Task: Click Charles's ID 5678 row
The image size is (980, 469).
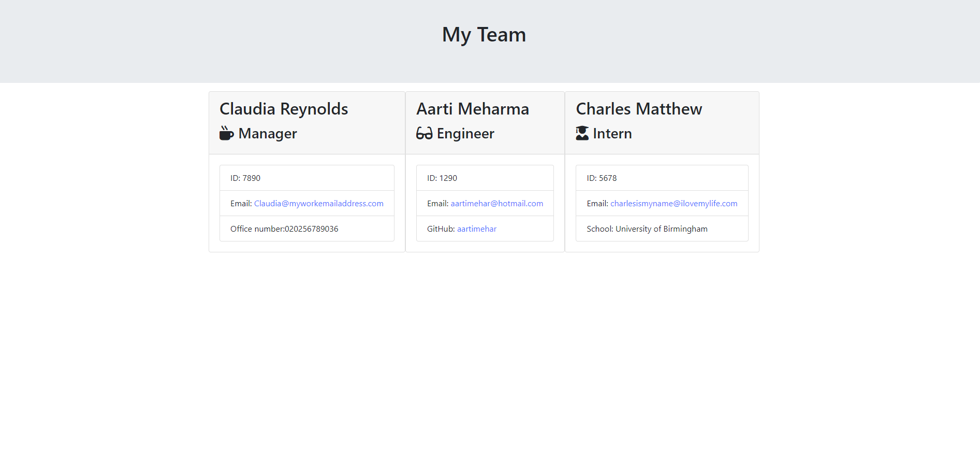Action: [662, 178]
